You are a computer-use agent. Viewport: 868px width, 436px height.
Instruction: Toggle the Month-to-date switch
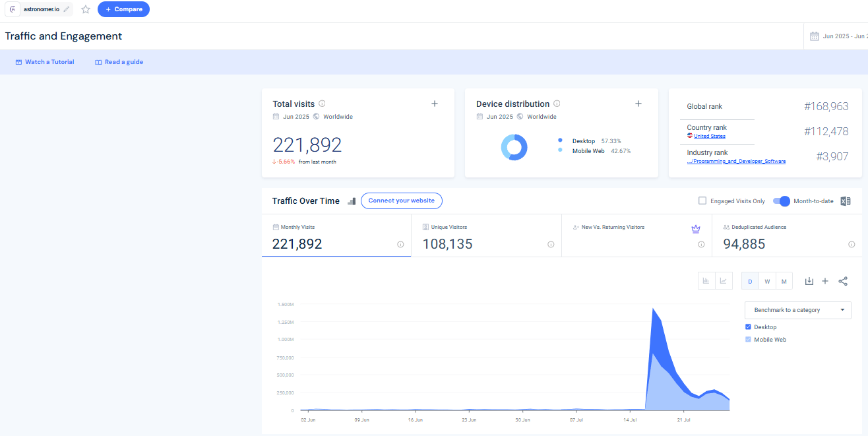point(782,201)
